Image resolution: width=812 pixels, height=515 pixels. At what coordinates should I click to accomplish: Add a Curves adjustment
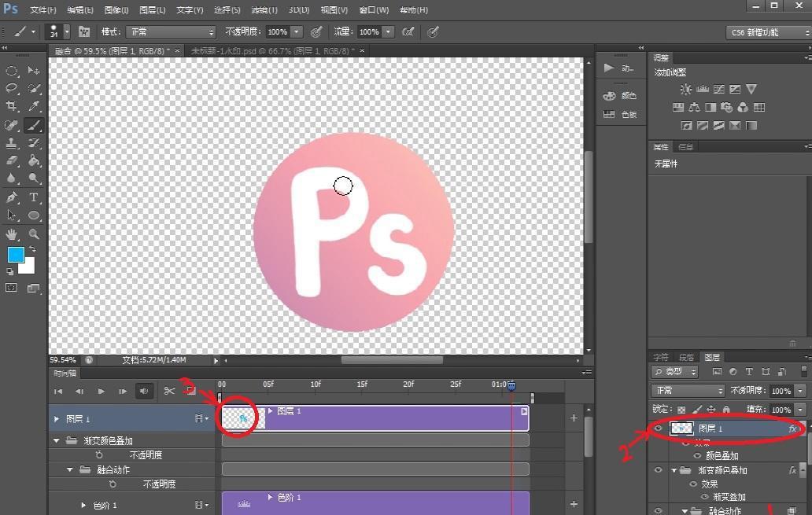pyautogui.click(x=719, y=90)
